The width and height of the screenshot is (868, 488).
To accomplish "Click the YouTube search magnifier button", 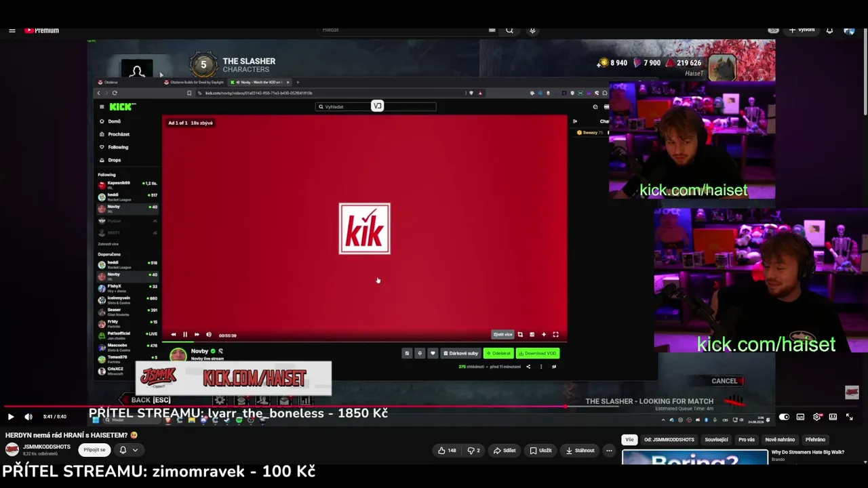I will tap(510, 30).
